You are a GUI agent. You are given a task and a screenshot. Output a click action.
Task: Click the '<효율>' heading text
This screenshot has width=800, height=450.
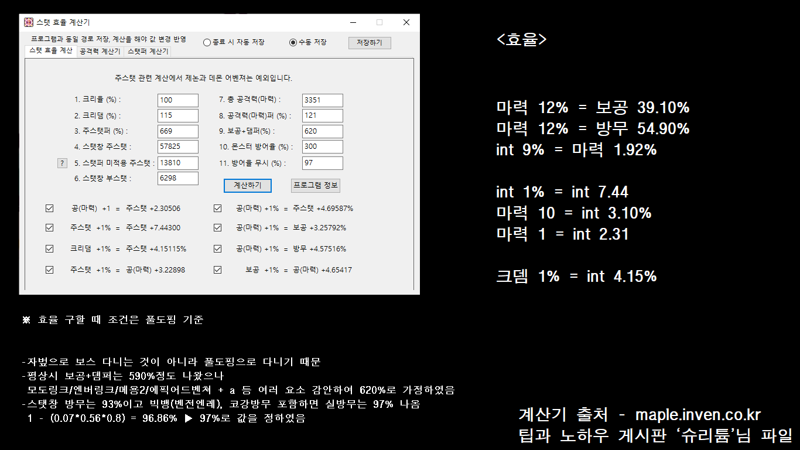521,40
